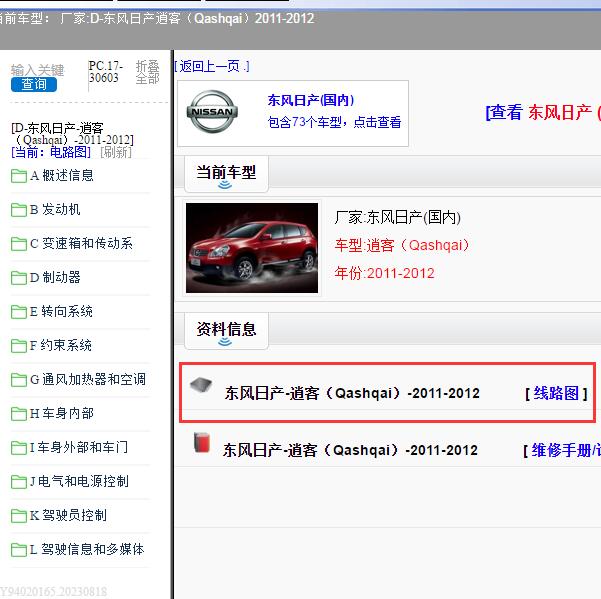
Task: Expand L 驾驶信息和多媒体 tree item
Action: click(87, 549)
